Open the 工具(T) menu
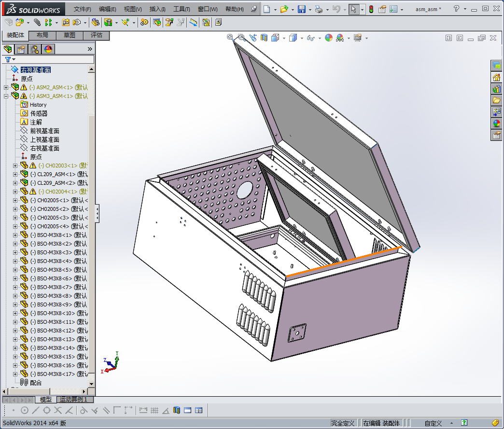The width and height of the screenshot is (504, 429). [x=182, y=9]
